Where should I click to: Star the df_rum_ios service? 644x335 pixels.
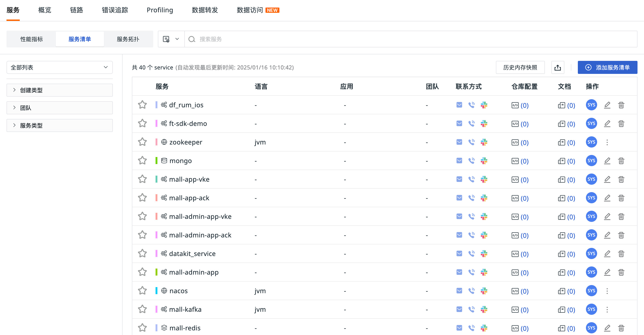click(x=143, y=105)
